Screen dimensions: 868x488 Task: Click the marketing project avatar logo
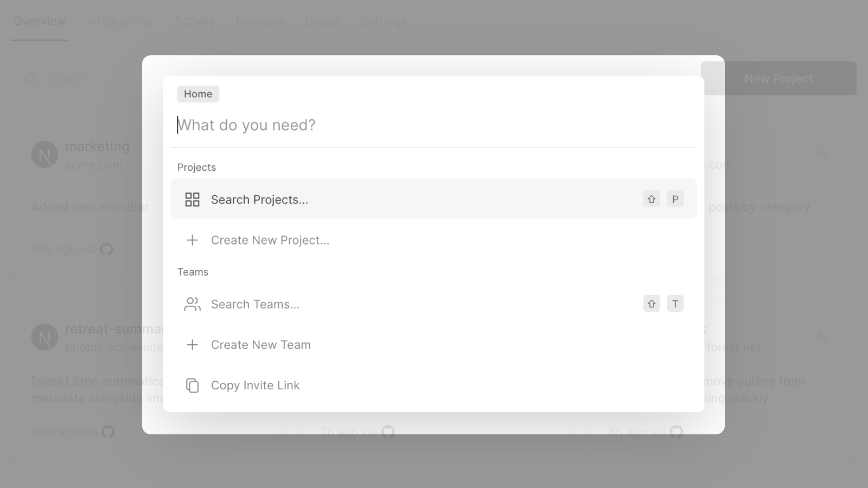[43, 155]
